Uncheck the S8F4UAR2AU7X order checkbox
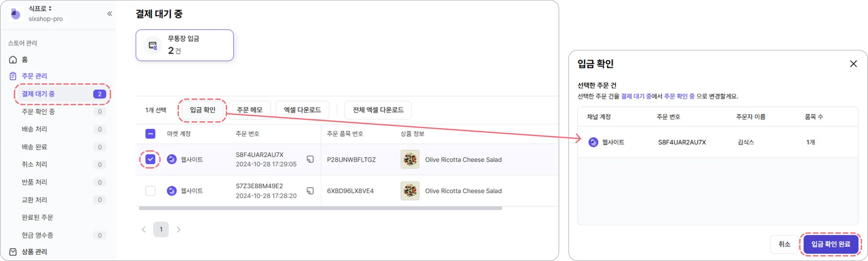 pos(150,159)
